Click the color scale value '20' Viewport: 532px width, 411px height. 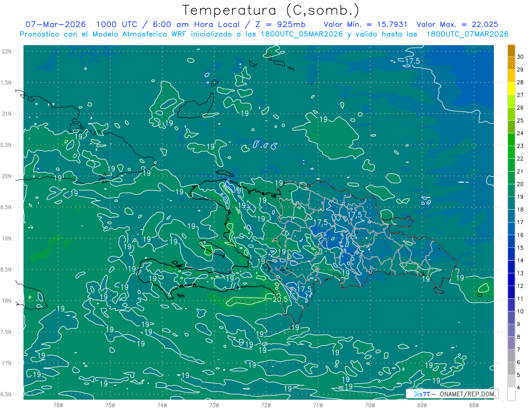click(520, 184)
